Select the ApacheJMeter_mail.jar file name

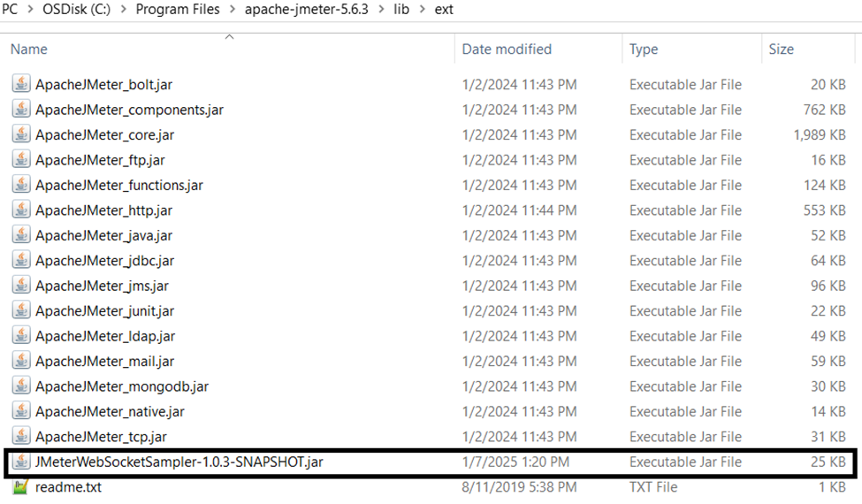coord(105,362)
